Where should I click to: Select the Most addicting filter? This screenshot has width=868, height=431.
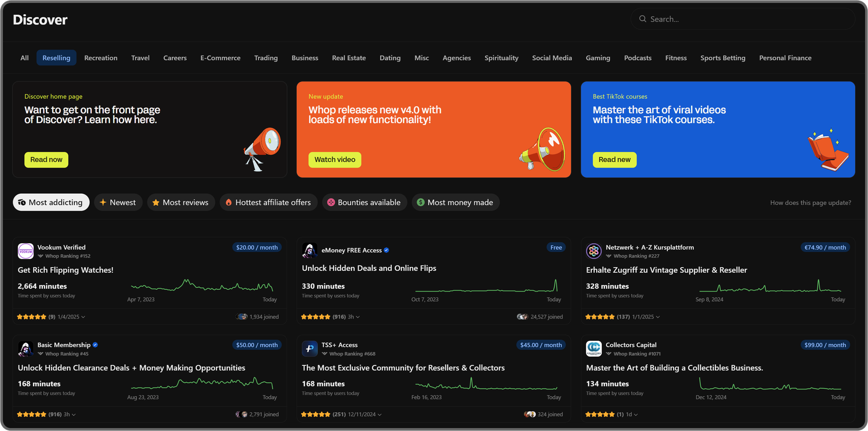click(x=51, y=202)
